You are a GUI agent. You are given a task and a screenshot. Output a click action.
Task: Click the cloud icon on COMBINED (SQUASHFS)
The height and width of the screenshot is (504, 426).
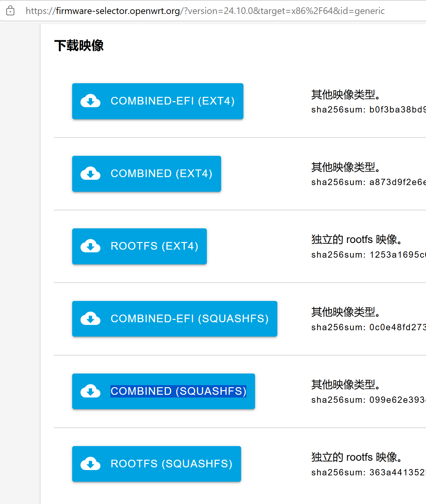click(90, 391)
